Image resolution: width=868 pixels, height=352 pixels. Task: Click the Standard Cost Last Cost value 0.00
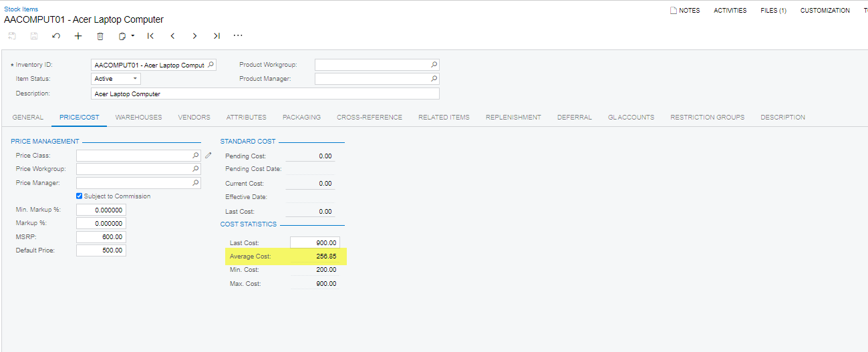[325, 211]
